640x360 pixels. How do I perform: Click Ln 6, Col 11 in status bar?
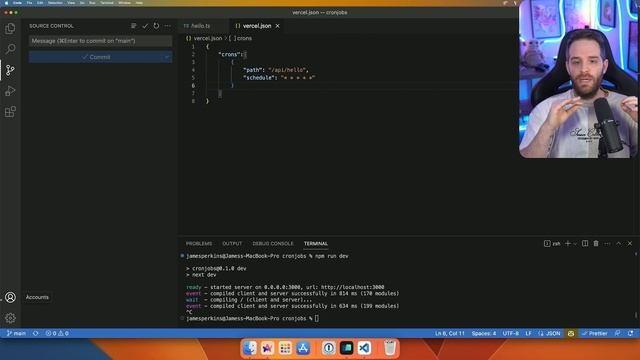point(449,333)
